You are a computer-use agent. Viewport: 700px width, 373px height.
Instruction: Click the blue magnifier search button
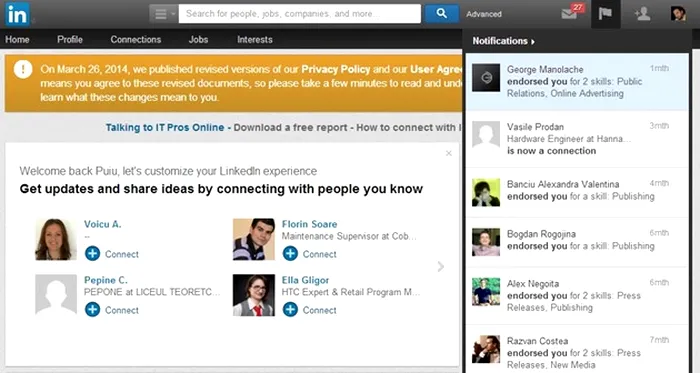tap(442, 14)
